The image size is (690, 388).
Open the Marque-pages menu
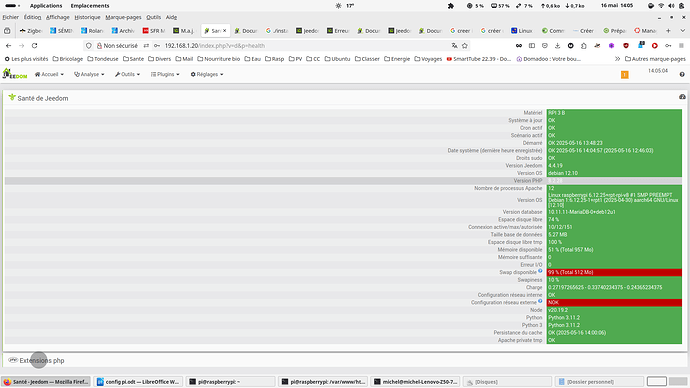(x=123, y=17)
